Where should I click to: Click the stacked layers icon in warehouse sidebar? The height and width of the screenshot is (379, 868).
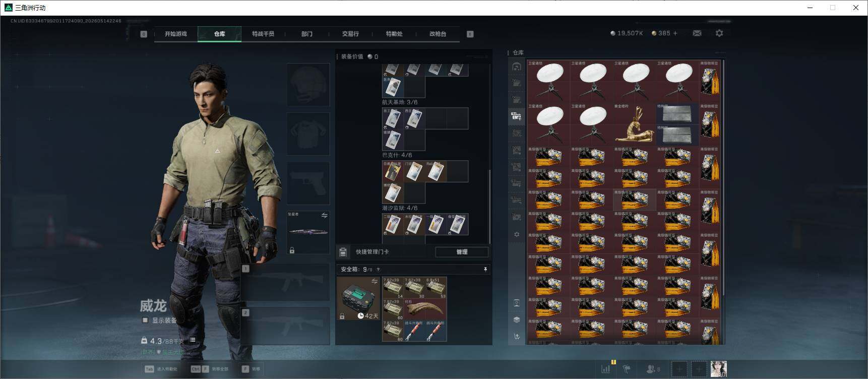click(516, 320)
